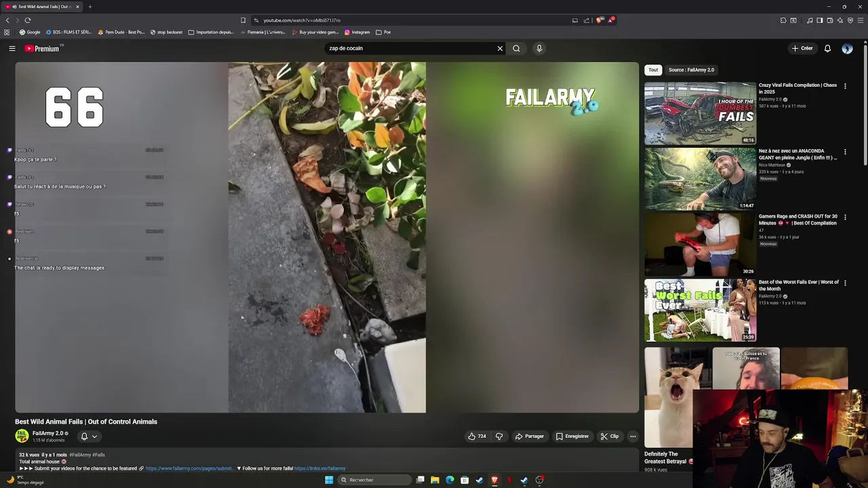
Task: Create a Clip with scissors button
Action: coord(609,436)
